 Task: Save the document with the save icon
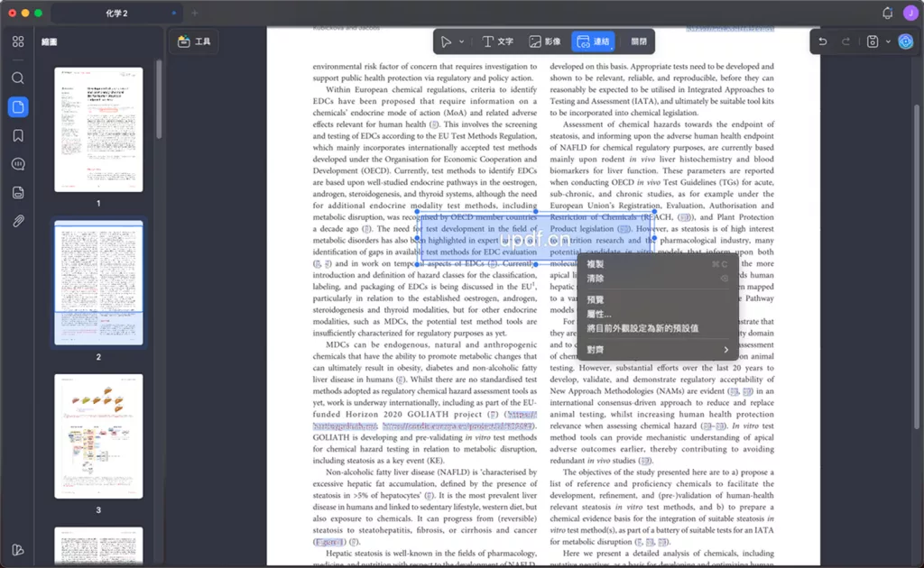tap(873, 41)
